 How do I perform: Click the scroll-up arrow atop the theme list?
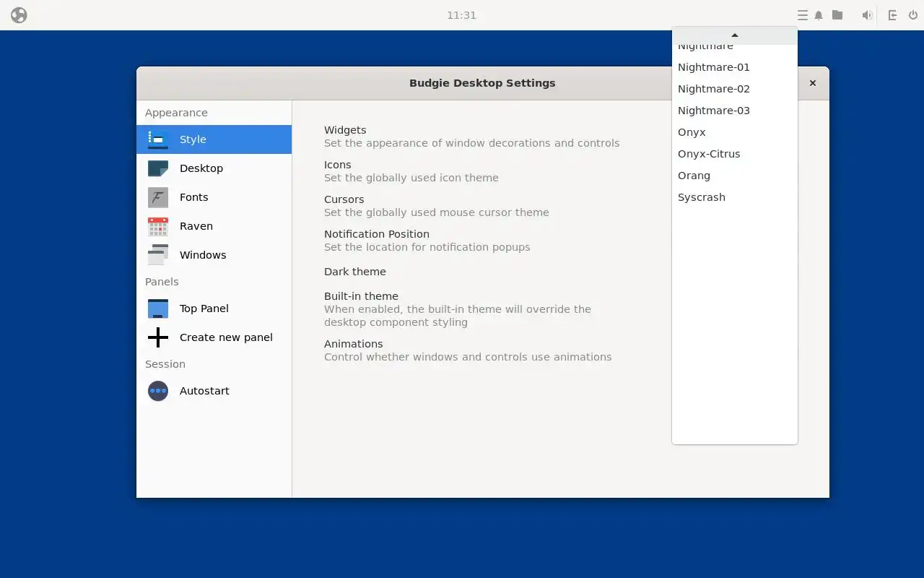click(x=735, y=35)
